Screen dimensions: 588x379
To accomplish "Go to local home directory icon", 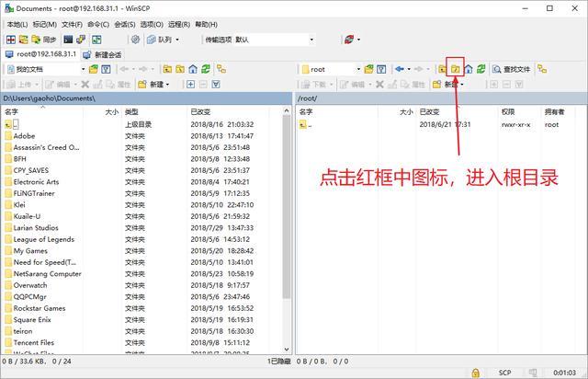I will 193,69.
